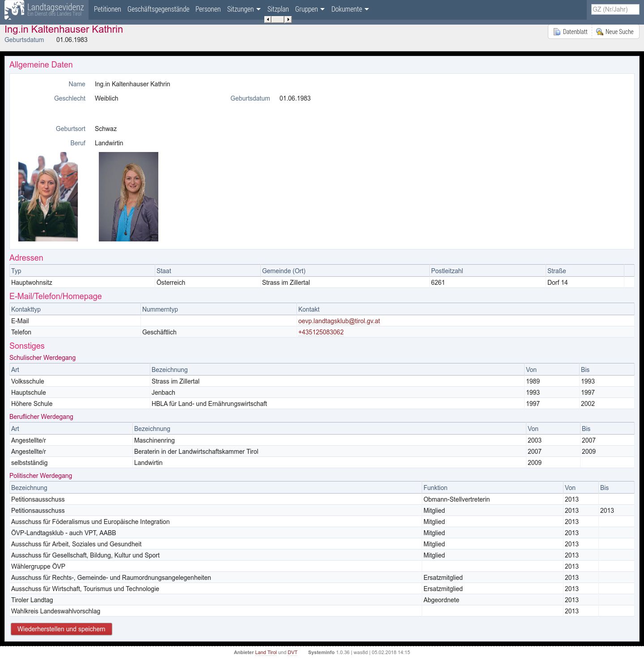Select the Volksschule row

(x=322, y=381)
